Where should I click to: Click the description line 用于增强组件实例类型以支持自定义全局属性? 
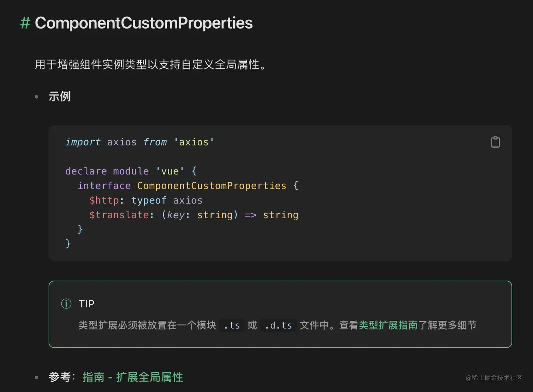[x=151, y=65]
